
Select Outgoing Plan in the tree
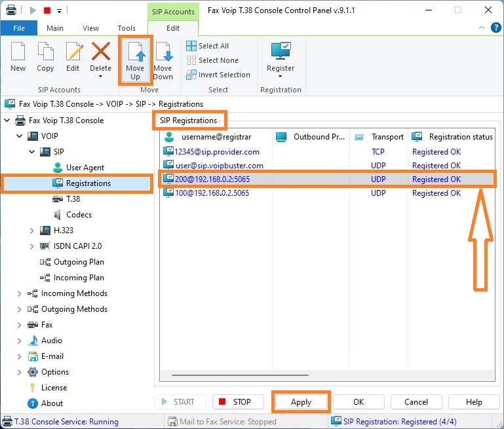72,262
